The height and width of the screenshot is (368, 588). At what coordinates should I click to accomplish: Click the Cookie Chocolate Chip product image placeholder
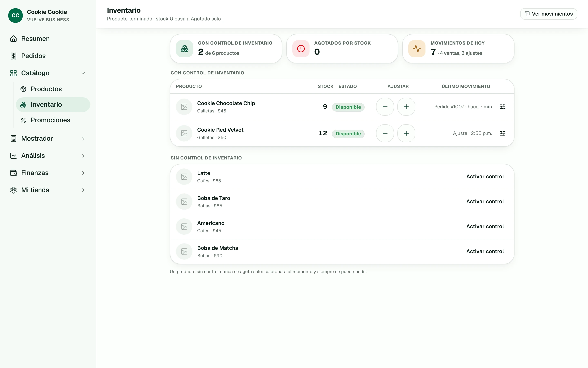tap(184, 107)
